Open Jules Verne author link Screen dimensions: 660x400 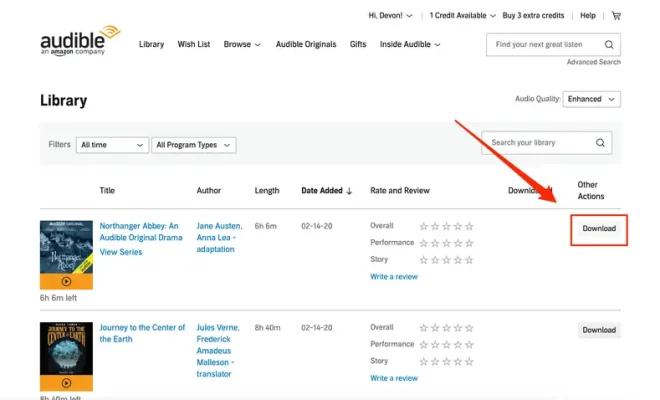[x=218, y=328]
